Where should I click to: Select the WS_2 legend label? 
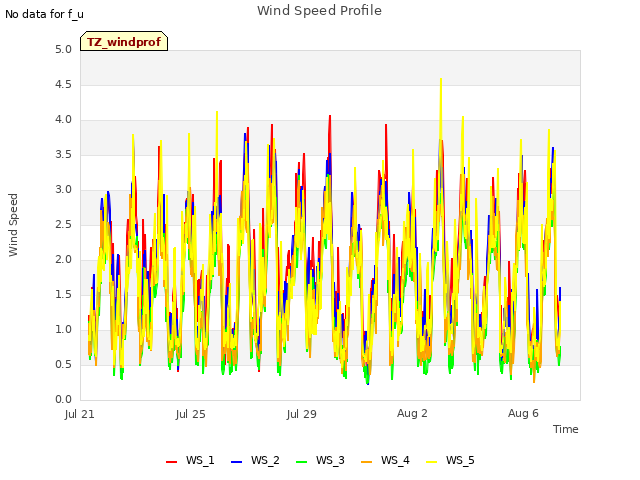265,460
